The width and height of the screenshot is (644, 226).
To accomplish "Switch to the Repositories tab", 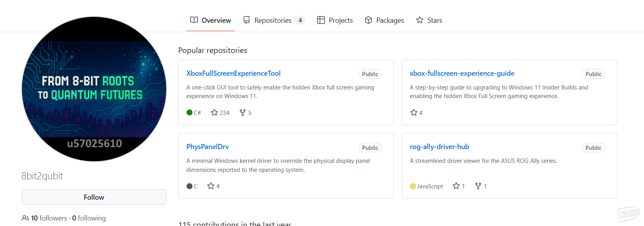I will point(273,20).
